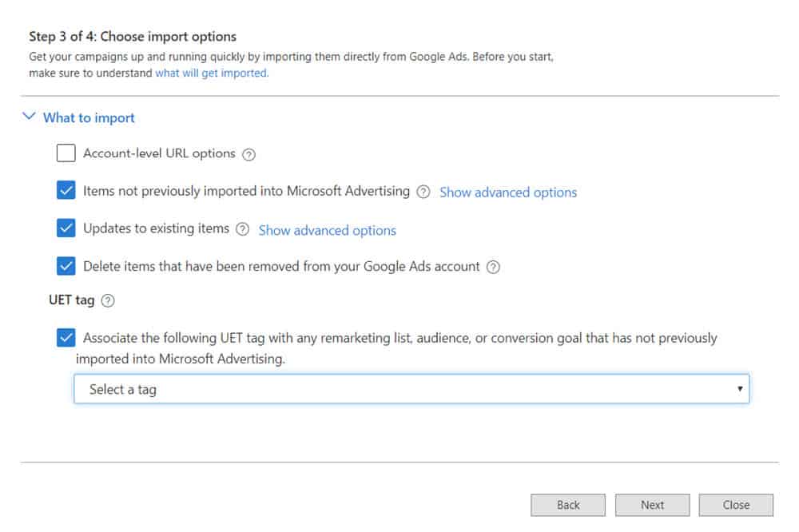Viewport: 799px width, 532px height.
Task: Open help for Account-level URL options
Action: (x=248, y=154)
